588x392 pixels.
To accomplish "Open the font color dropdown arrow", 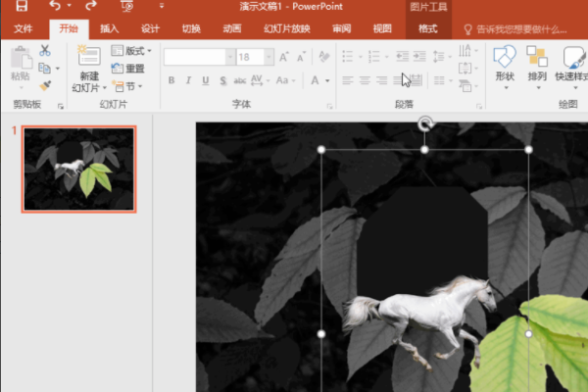I will coord(323,80).
